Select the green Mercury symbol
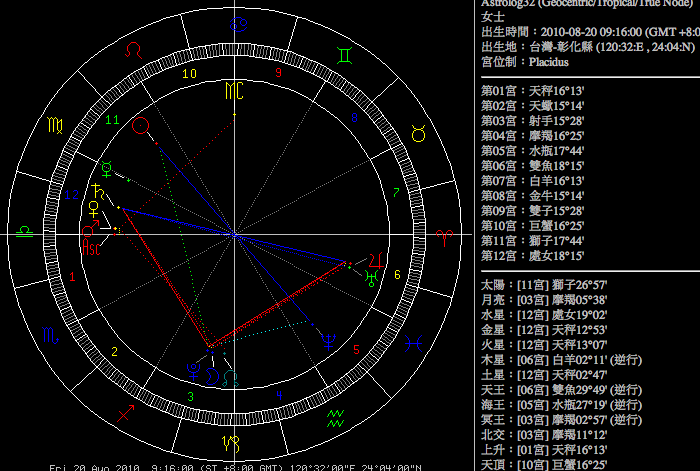700x471 pixels. [x=103, y=168]
